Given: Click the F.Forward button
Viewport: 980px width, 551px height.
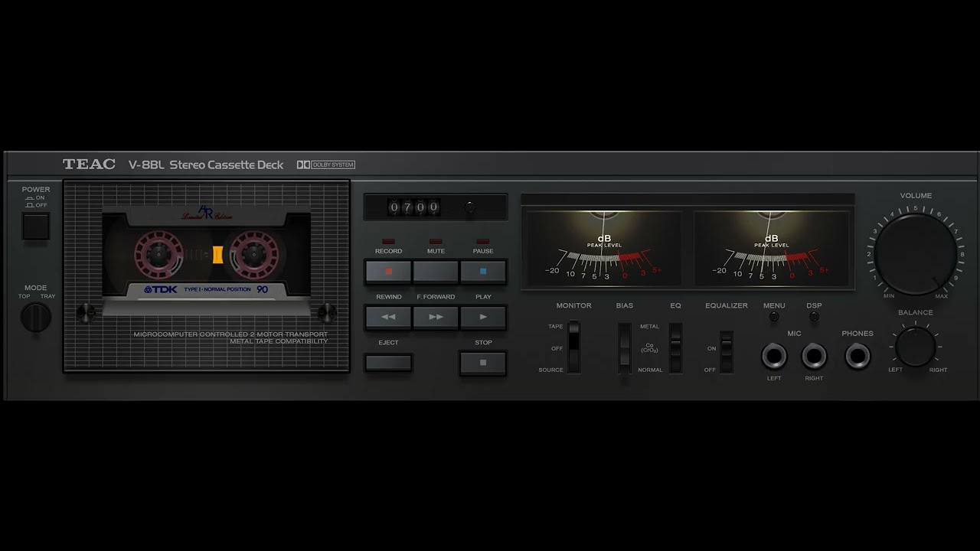Looking at the screenshot, I should (436, 317).
